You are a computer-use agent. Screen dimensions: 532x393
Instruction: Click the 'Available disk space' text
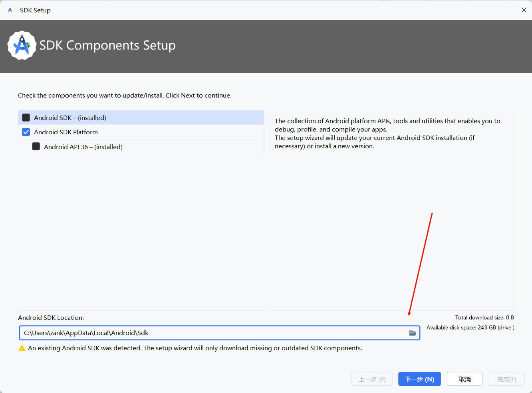point(470,327)
